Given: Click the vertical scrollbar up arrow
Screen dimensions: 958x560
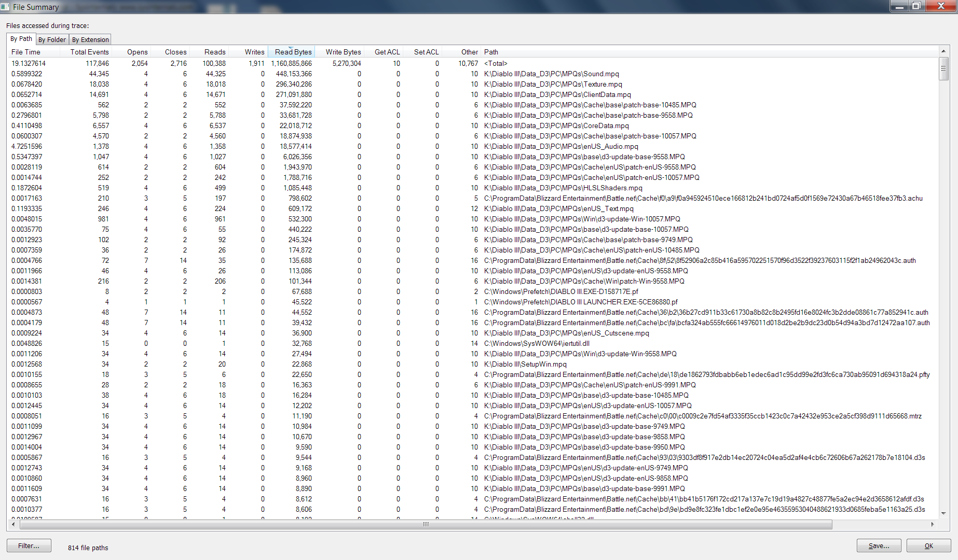Looking at the screenshot, I should click(943, 51).
